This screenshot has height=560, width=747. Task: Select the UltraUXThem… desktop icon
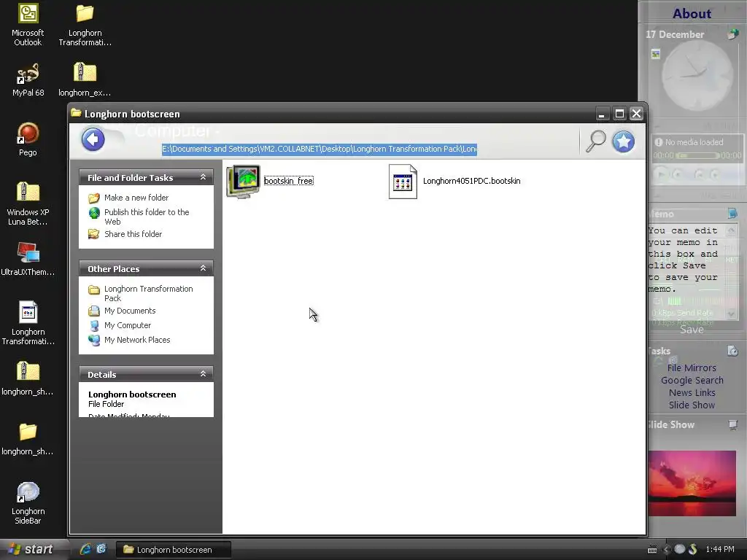28,260
